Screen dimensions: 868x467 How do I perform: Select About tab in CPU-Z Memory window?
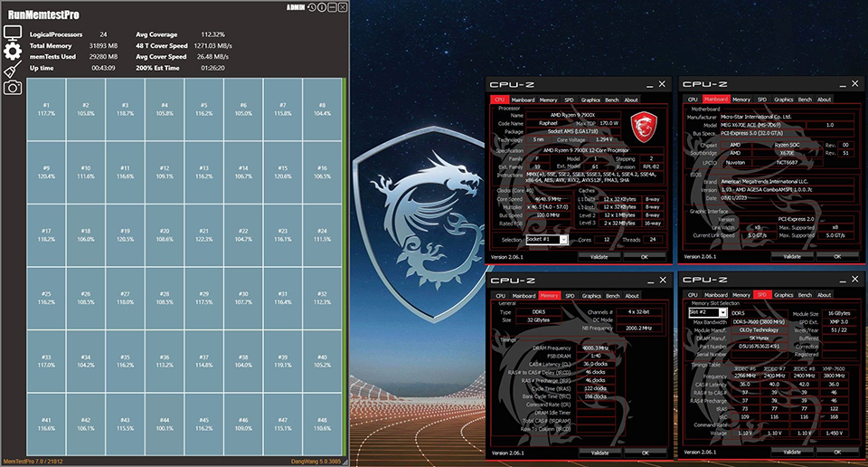pos(631,295)
